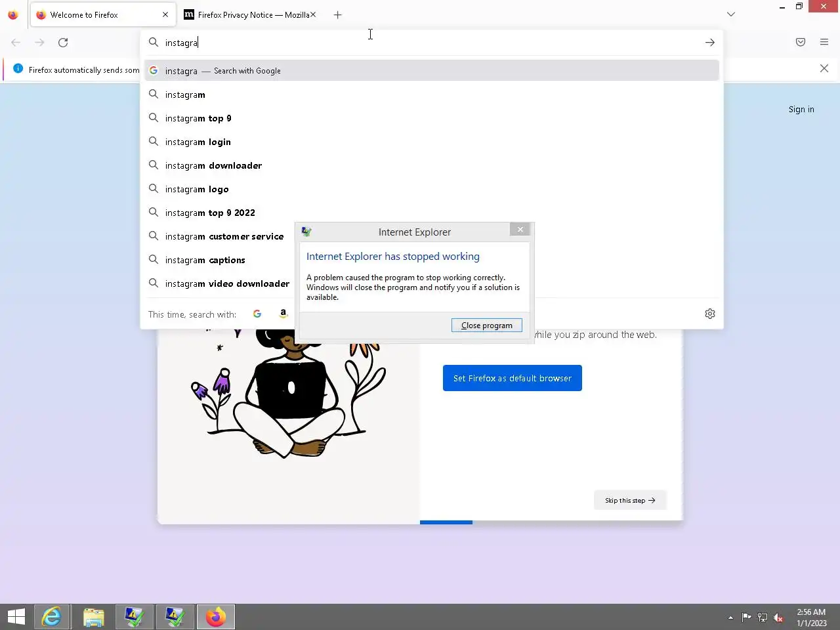Reload the current page
The image size is (840, 630).
(x=63, y=43)
